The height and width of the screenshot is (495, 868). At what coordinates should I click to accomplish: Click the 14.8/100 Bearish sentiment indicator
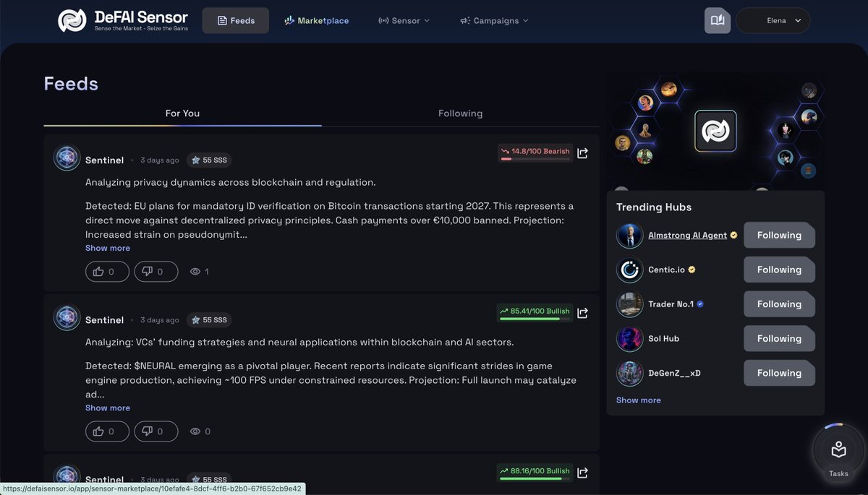535,152
